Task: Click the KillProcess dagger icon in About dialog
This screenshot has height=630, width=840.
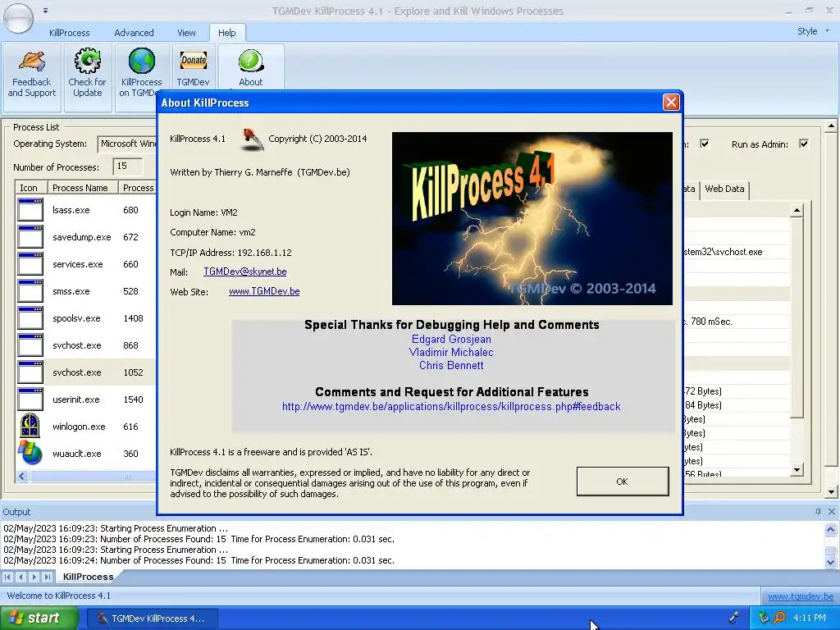Action: click(253, 139)
